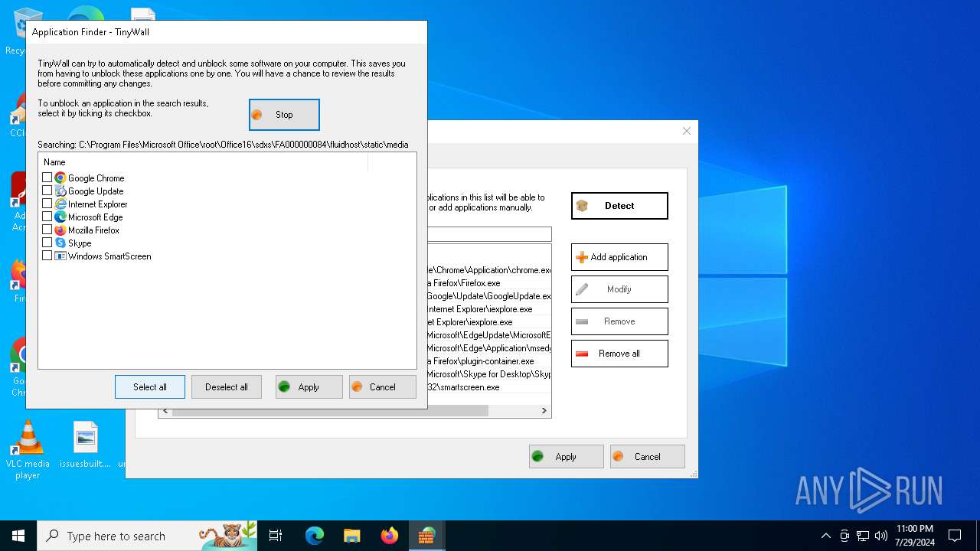Screen dimensions: 980x551
Task: Select the plugin-container.exe row
Action: [x=489, y=361]
